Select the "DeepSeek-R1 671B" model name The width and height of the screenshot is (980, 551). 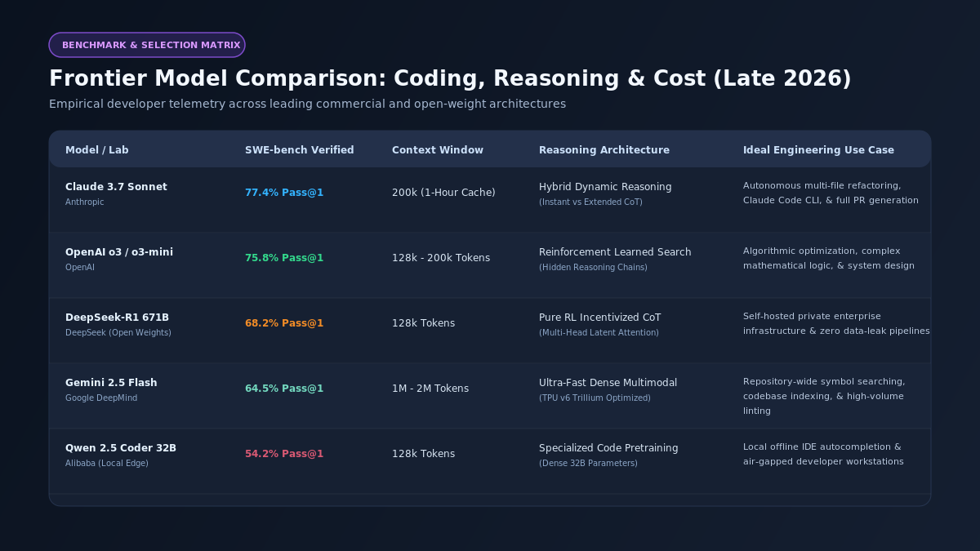117,318
